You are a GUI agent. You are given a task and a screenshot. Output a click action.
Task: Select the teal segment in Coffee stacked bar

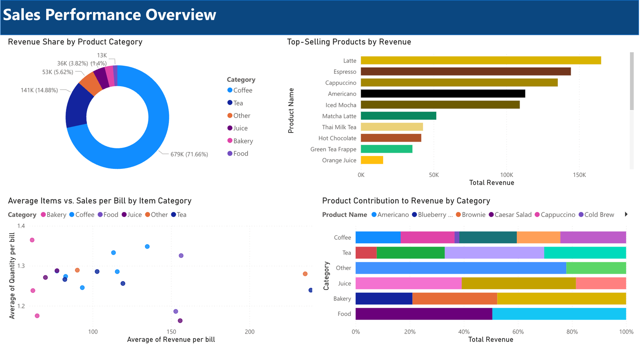point(488,237)
